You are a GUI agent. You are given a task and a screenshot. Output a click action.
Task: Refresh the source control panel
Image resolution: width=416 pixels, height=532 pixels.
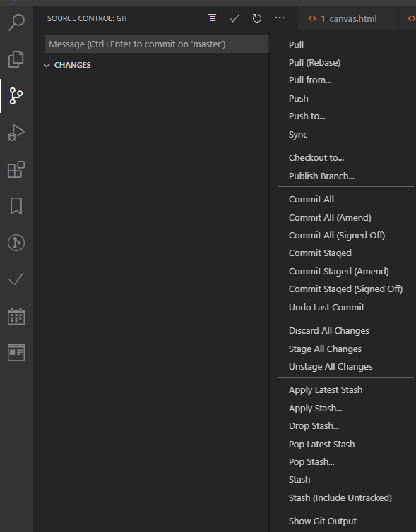click(257, 18)
